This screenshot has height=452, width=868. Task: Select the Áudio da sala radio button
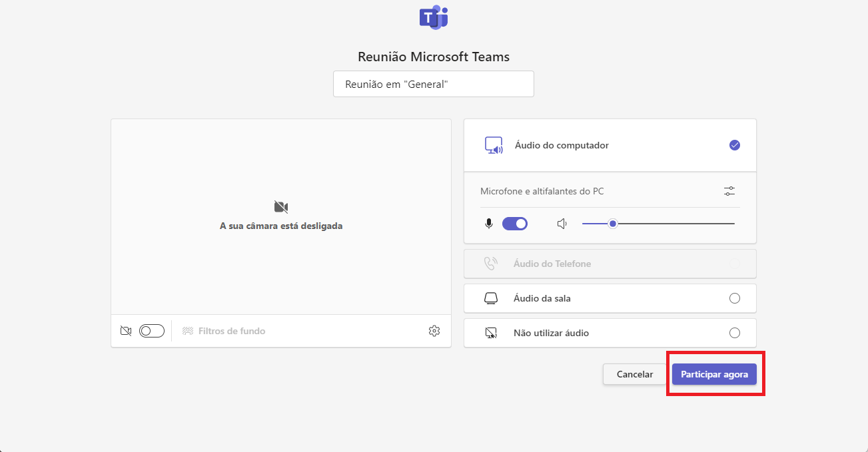[735, 298]
